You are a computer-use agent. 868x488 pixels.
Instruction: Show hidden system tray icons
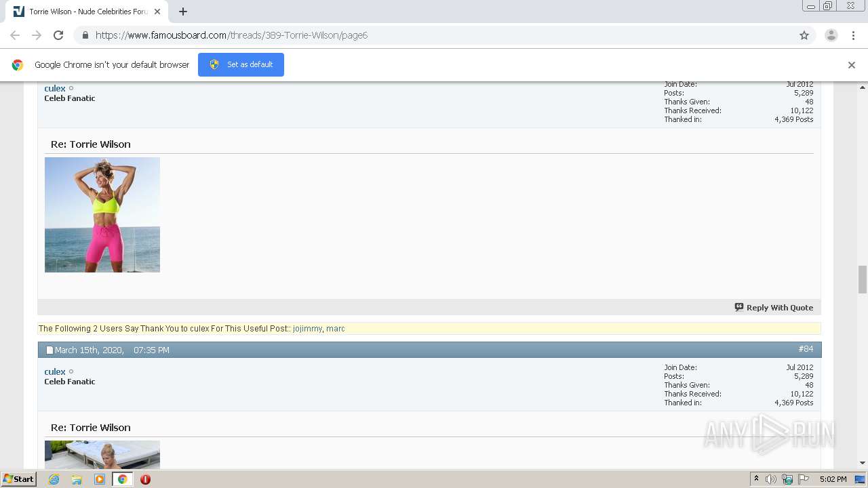click(x=756, y=479)
